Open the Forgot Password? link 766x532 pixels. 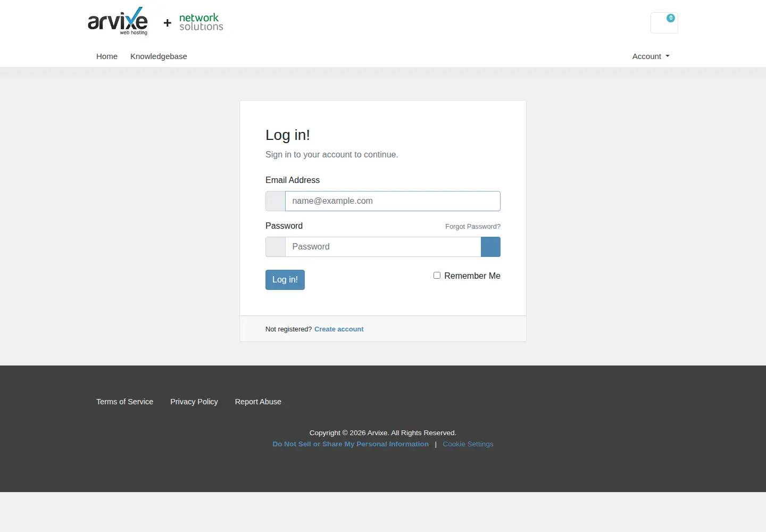pos(473,227)
